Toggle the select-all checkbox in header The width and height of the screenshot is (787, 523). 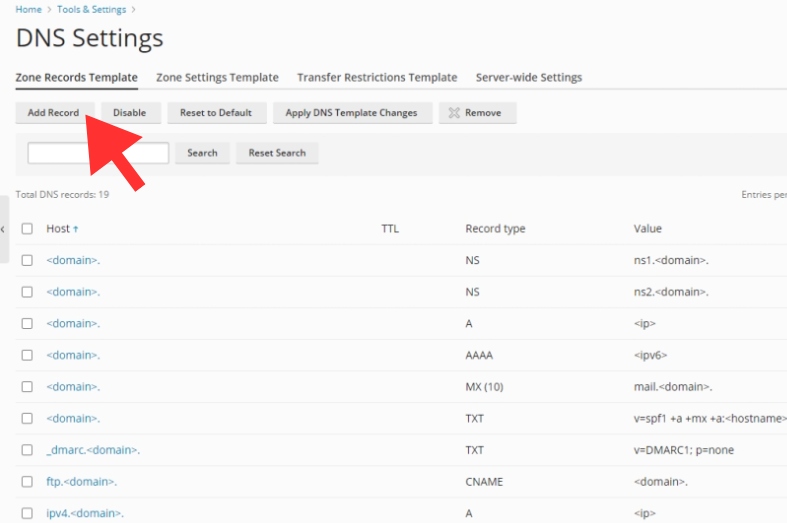27,229
